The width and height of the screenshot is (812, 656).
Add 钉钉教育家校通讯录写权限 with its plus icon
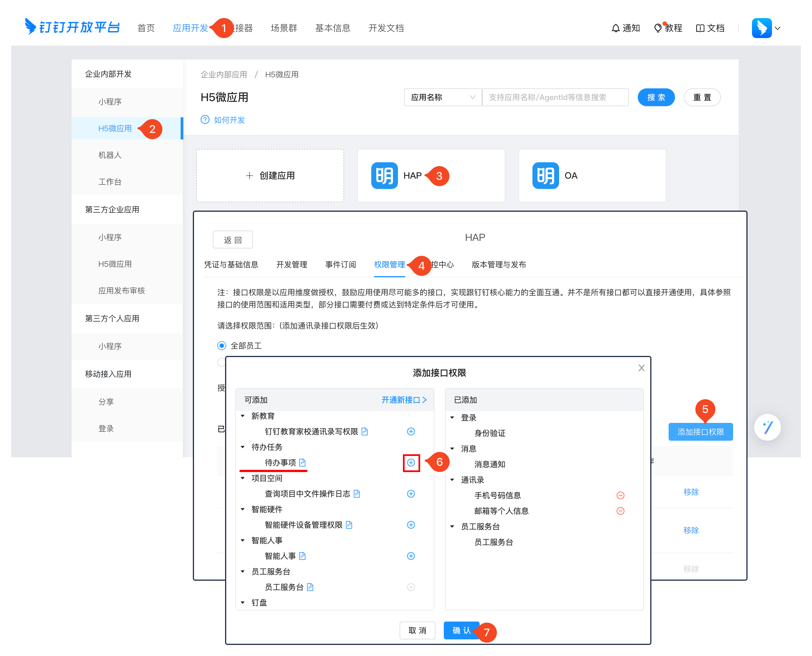(x=411, y=431)
